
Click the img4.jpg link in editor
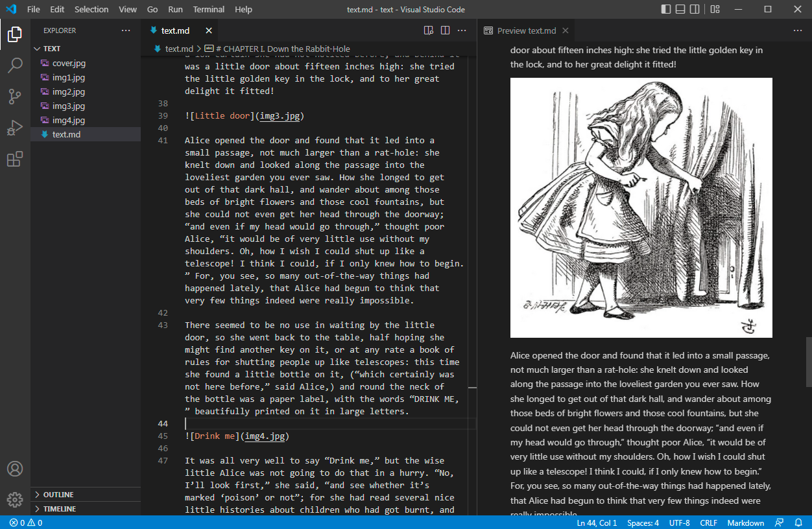(x=263, y=436)
